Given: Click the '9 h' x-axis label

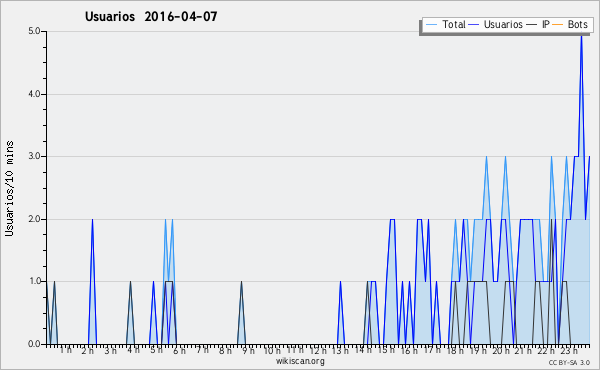Looking at the screenshot, I should (x=248, y=351).
